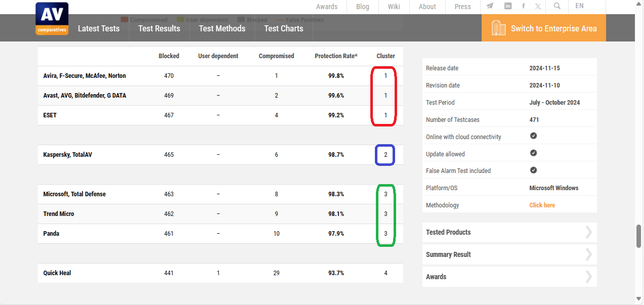Open the Test Methods menu
Image resolution: width=644 pixels, height=305 pixels.
(222, 28)
